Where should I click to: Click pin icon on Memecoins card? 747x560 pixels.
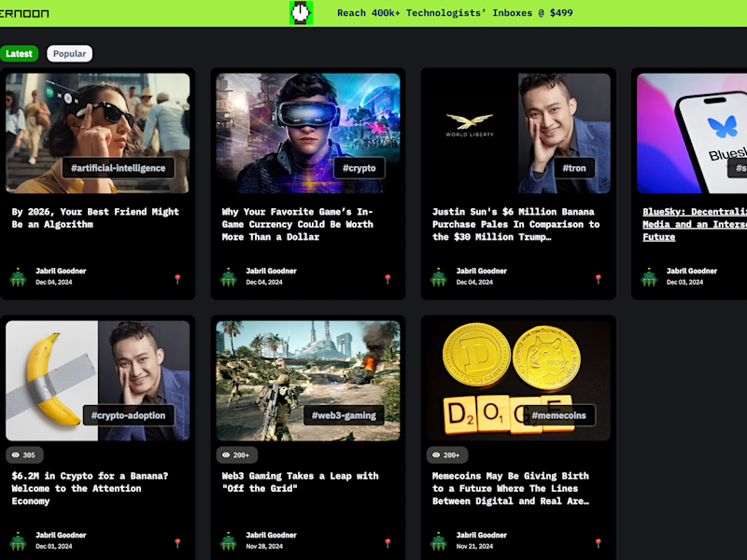click(599, 543)
